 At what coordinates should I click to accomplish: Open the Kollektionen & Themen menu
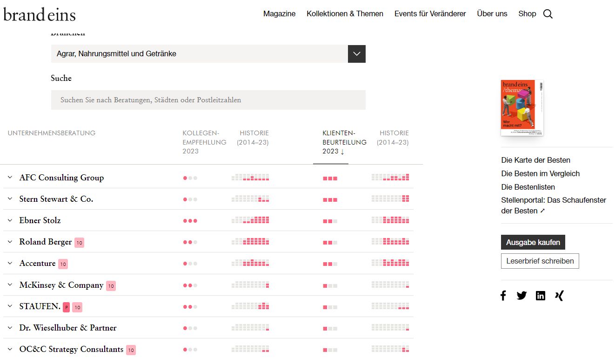tap(345, 14)
